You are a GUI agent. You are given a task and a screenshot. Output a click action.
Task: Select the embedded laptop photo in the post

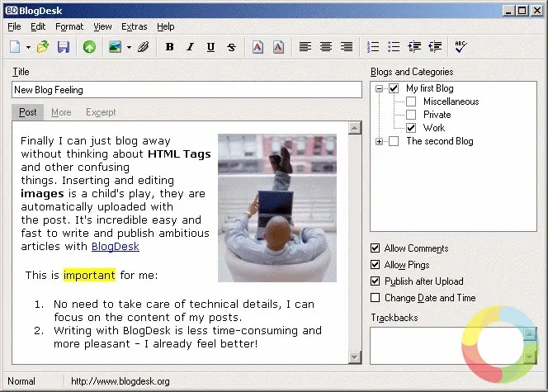click(277, 208)
